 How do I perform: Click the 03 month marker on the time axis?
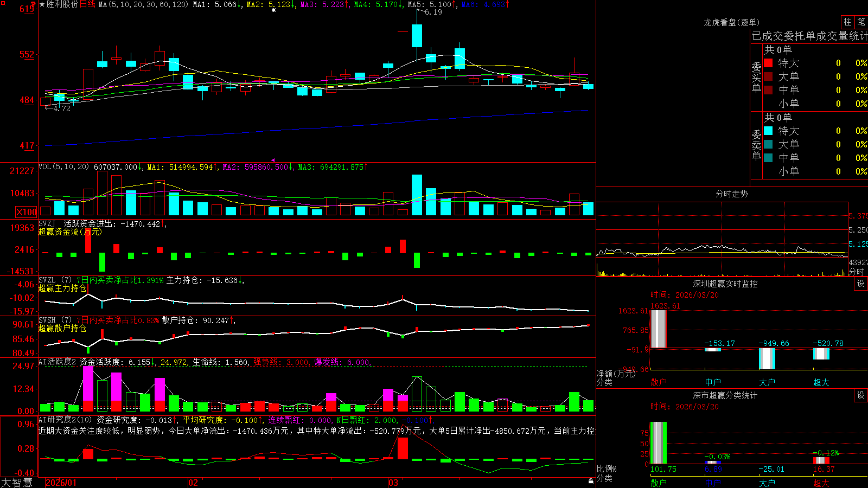point(393,483)
